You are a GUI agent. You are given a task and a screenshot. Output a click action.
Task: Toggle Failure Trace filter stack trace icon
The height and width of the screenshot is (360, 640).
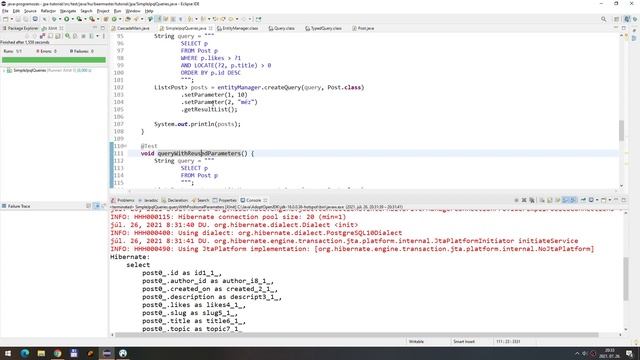(97, 206)
